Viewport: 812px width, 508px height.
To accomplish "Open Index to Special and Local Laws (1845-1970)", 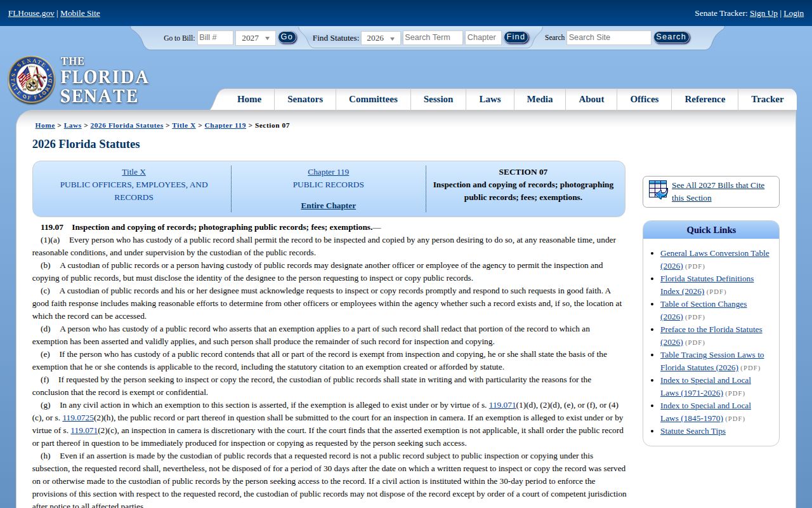I will (705, 411).
